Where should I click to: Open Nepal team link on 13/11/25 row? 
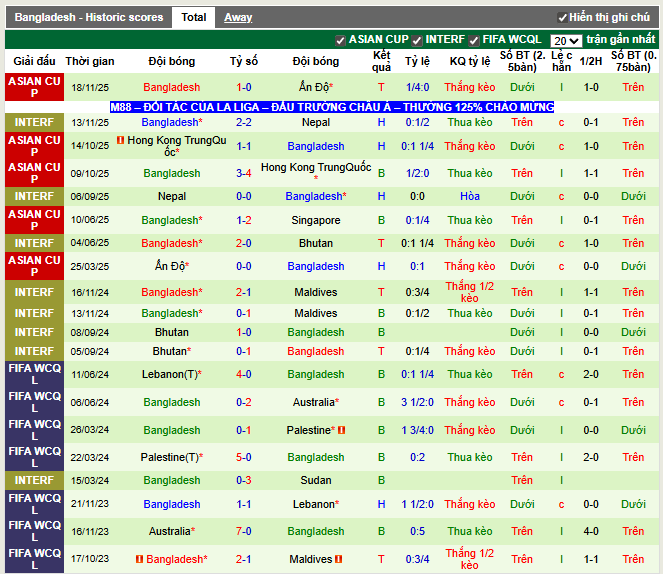316,122
